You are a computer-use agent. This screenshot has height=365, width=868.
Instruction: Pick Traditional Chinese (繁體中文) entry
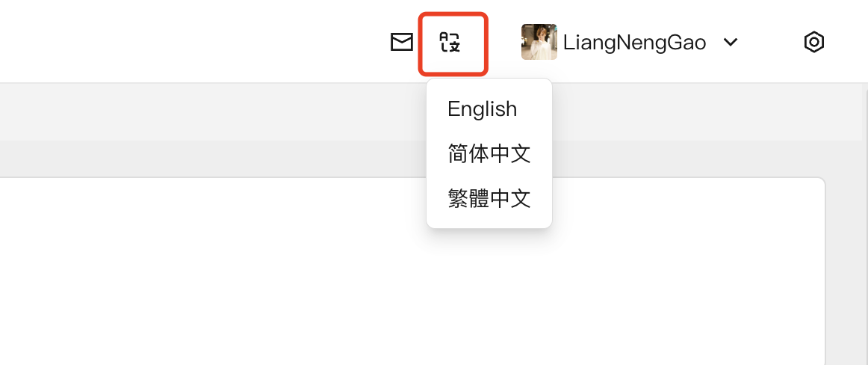(489, 198)
